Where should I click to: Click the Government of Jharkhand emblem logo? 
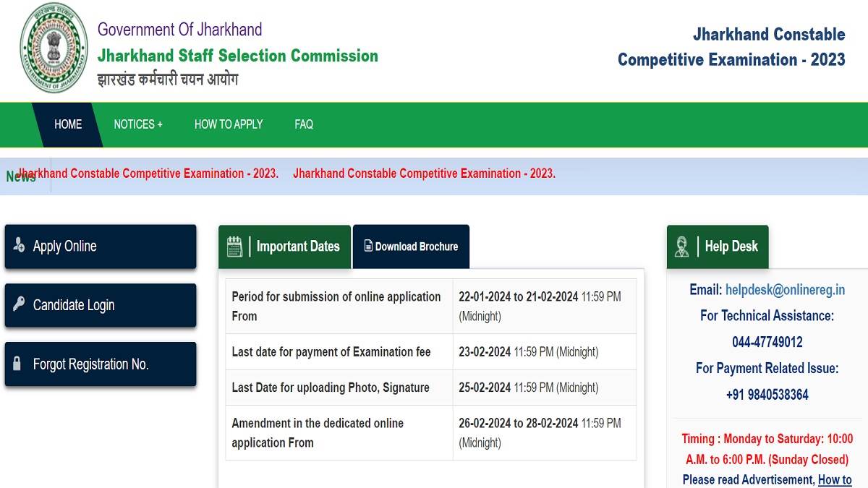tap(54, 48)
